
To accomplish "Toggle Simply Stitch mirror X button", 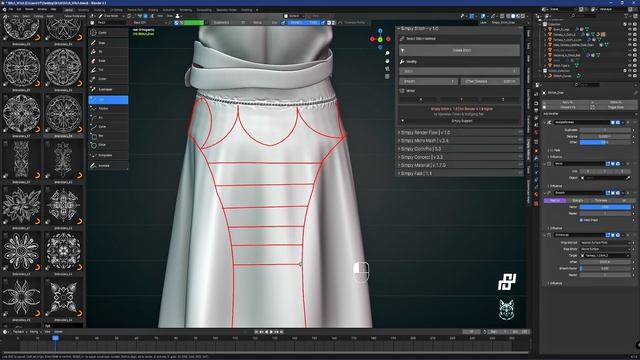I will coord(420,99).
